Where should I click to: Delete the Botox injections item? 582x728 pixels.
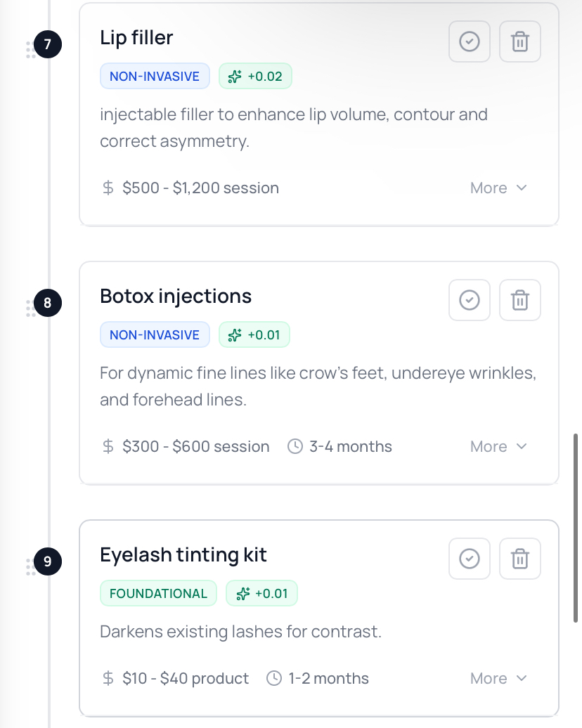tap(519, 301)
